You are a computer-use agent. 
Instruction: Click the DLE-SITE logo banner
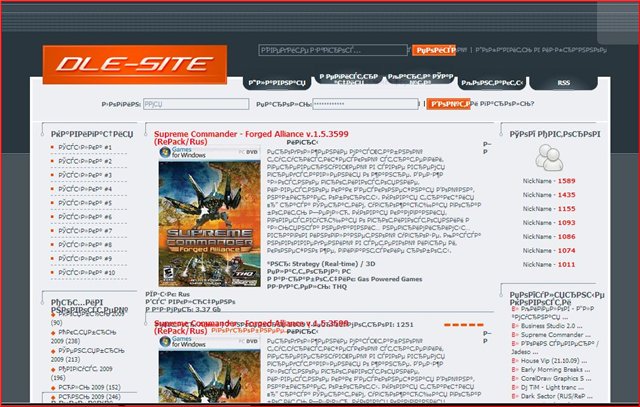pyautogui.click(x=135, y=64)
